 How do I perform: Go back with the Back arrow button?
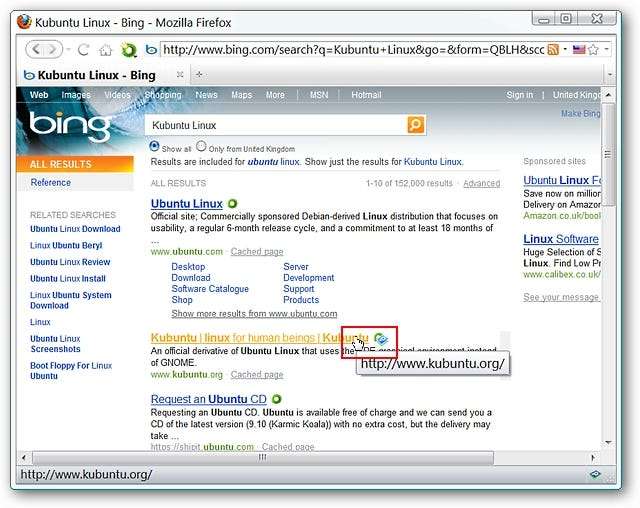36,50
